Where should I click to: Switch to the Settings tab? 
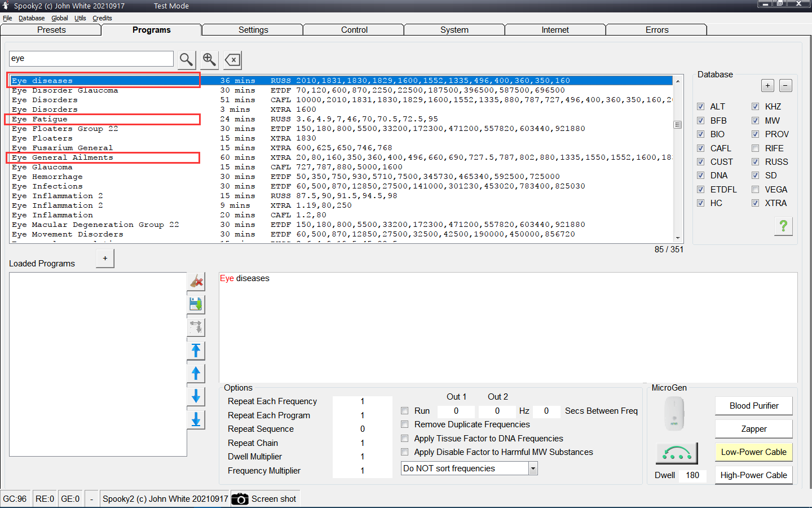pyautogui.click(x=253, y=30)
